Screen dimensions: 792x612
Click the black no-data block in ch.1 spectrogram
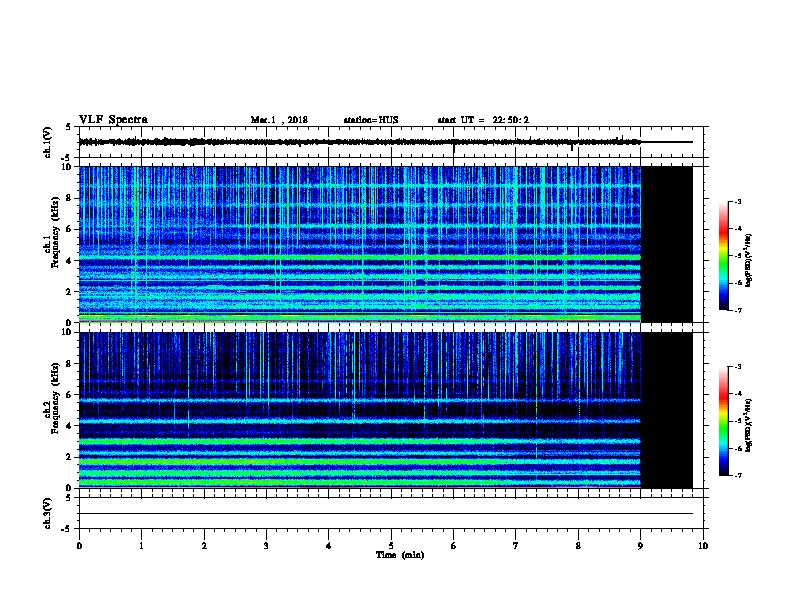(667, 244)
